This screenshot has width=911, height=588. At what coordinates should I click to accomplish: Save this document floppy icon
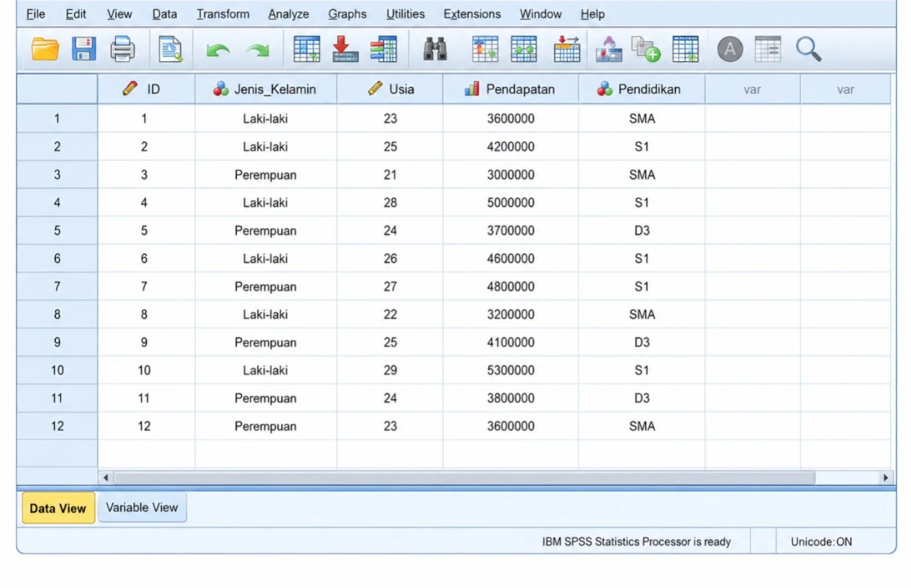(x=84, y=49)
